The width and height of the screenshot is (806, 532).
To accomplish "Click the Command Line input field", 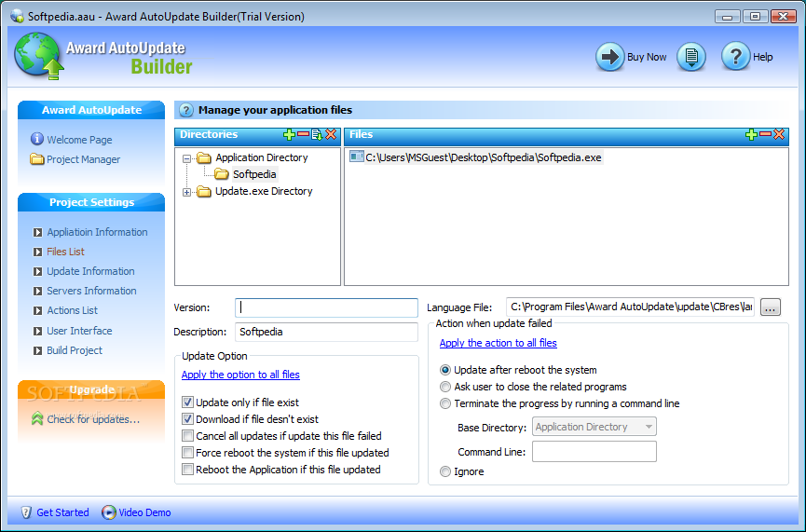I will point(594,451).
